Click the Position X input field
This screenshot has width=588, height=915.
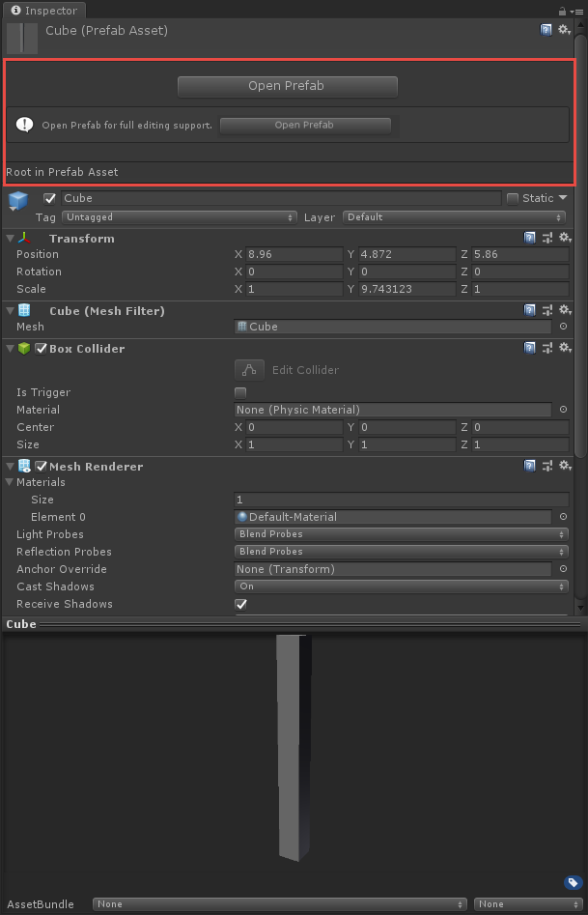tap(290, 254)
